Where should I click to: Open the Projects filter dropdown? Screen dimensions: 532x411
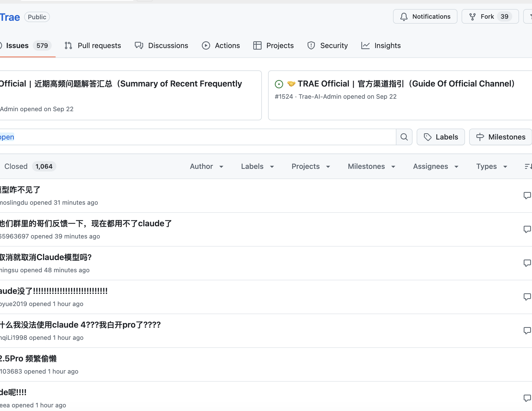point(311,166)
